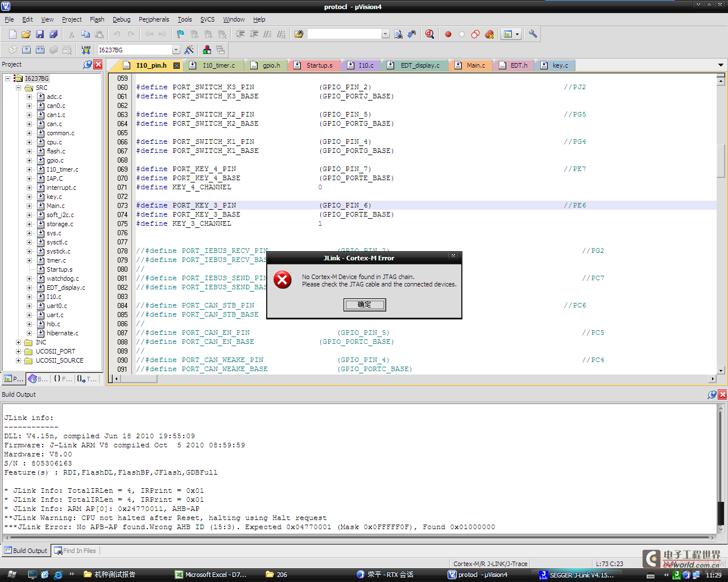Switch to Find In Files output tab

[x=75, y=551]
